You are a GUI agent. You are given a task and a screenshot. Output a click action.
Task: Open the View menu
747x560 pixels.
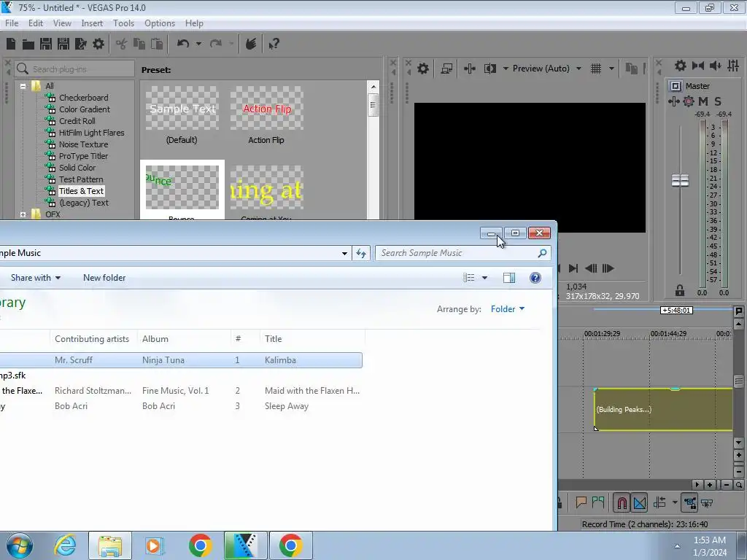62,23
